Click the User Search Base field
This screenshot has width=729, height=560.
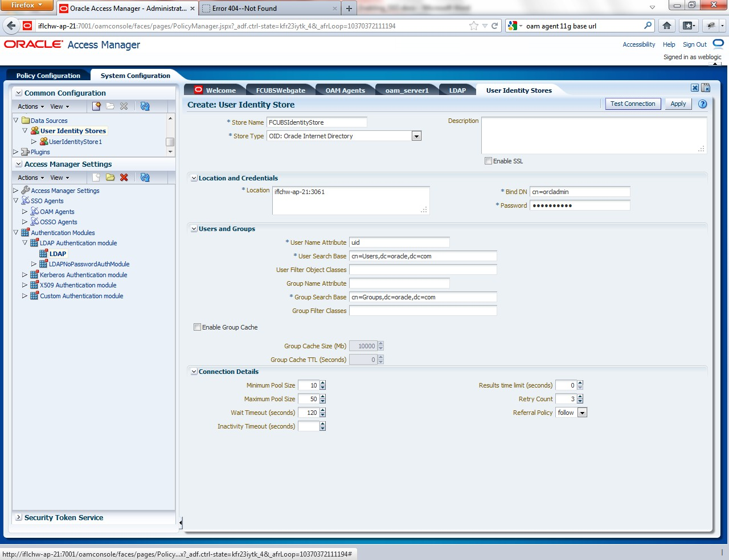pos(423,256)
